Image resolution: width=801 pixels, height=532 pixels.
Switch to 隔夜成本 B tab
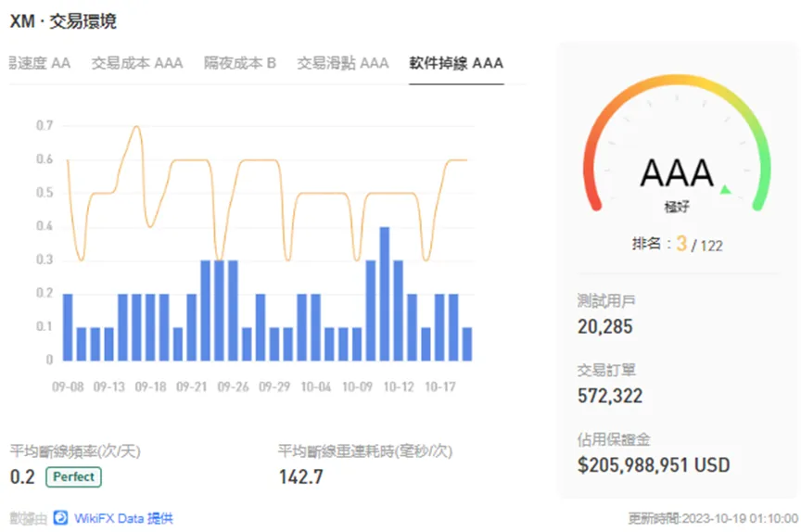tap(240, 63)
